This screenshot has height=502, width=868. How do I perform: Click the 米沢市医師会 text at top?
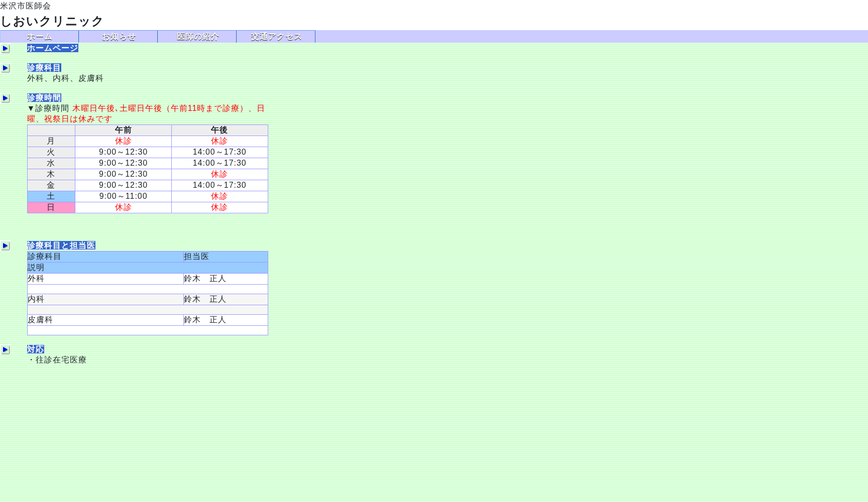[25, 6]
